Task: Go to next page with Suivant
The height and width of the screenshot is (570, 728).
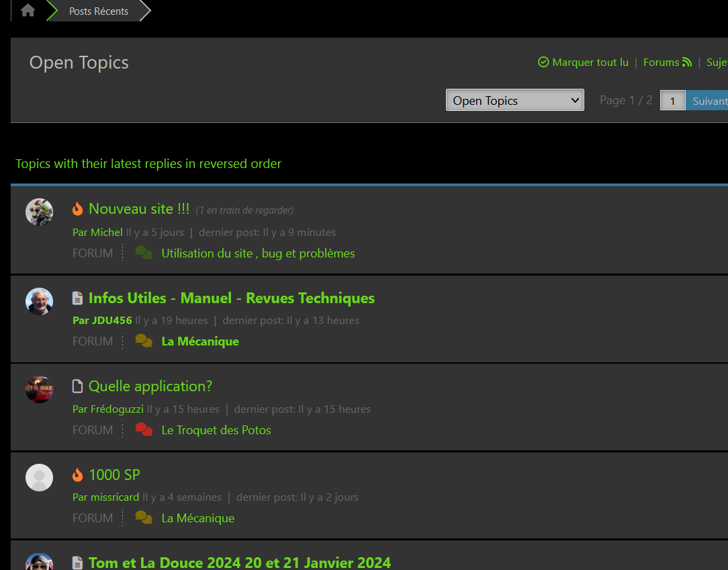Action: coord(709,101)
